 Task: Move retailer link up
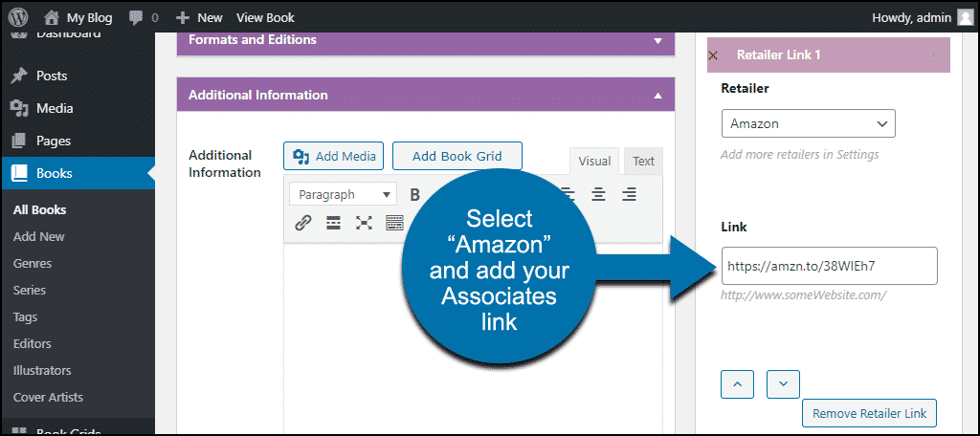(738, 384)
